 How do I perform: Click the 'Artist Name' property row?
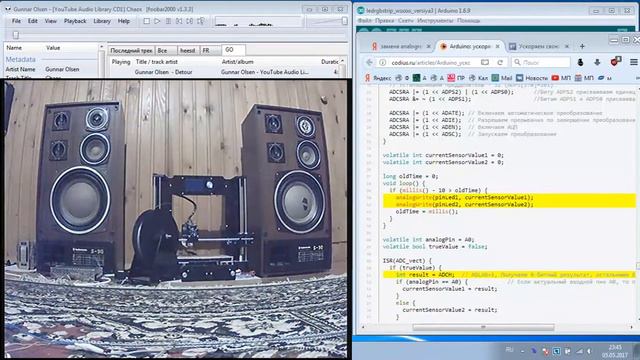51,69
